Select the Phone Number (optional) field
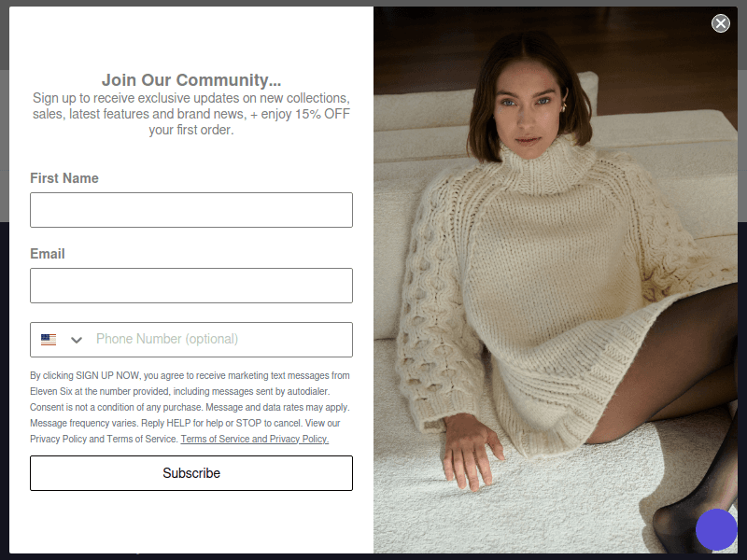Image resolution: width=747 pixels, height=560 pixels. (x=221, y=340)
